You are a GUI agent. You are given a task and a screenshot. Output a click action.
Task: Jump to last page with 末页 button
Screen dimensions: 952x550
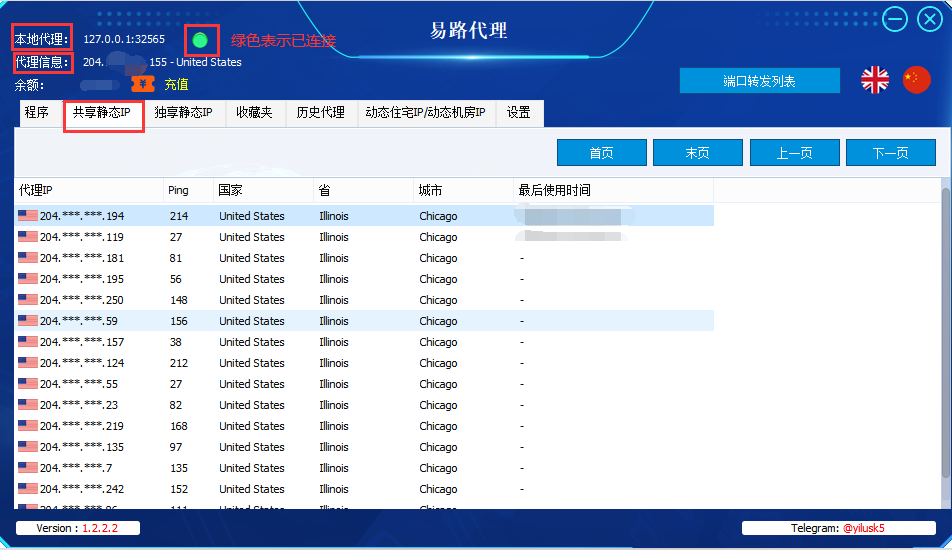[x=698, y=152]
